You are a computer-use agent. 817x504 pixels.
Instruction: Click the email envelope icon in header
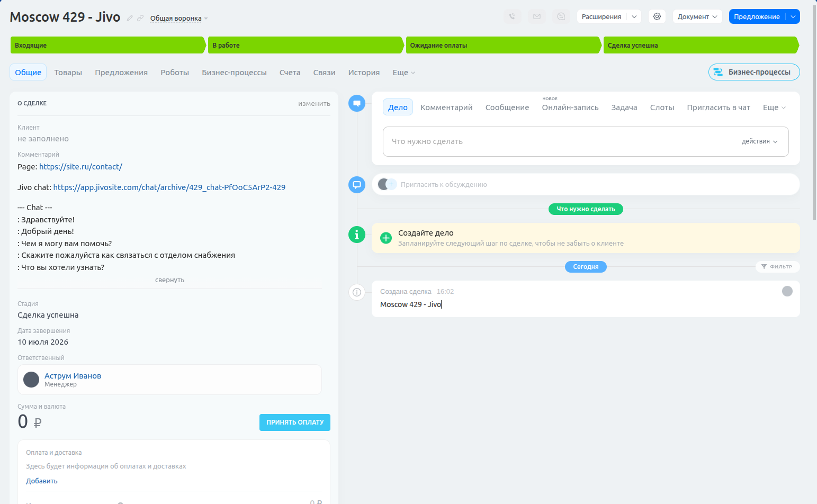click(x=537, y=16)
